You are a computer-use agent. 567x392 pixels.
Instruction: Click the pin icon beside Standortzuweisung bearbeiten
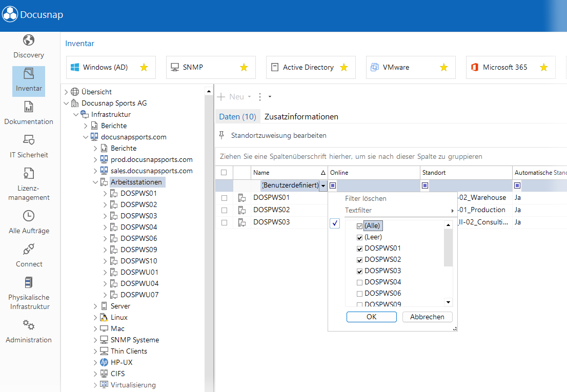(221, 135)
